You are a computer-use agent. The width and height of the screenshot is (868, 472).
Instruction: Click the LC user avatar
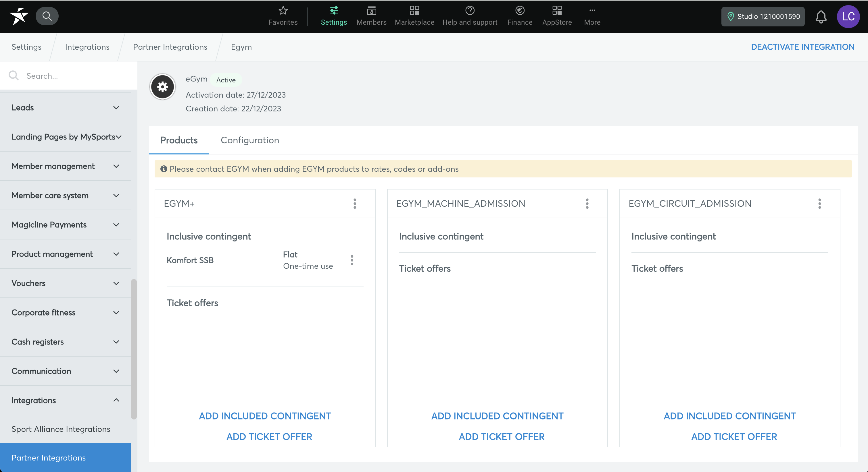click(x=848, y=16)
